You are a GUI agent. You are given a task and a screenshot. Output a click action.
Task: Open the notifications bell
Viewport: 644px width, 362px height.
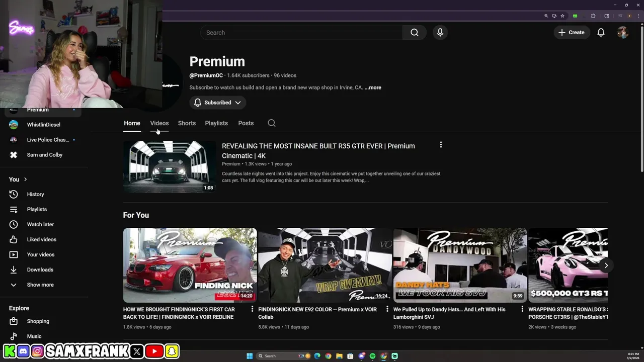601,33
